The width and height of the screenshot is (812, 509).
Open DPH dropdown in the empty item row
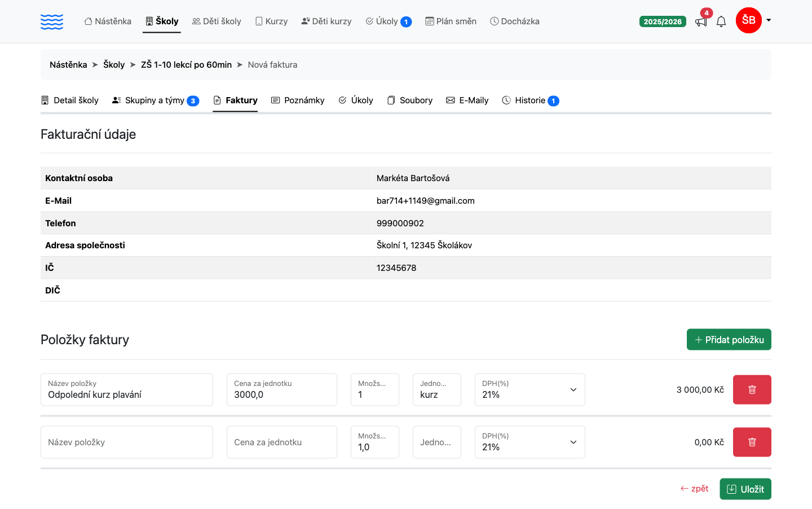(x=530, y=442)
